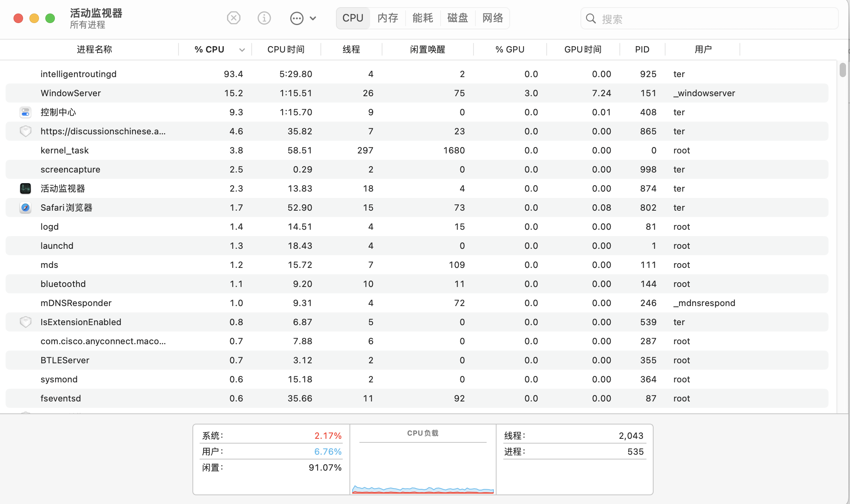Click the stop process (X) toolbar icon
850x504 pixels.
[233, 18]
